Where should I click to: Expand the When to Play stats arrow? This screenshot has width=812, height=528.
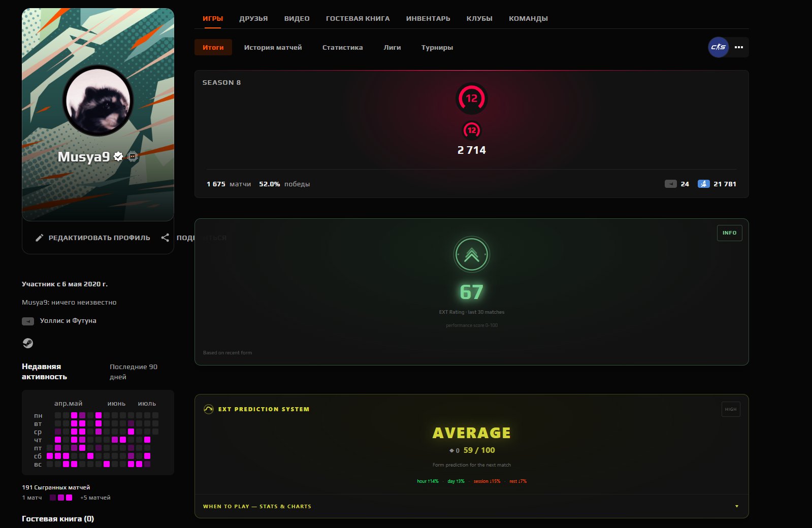click(x=736, y=506)
